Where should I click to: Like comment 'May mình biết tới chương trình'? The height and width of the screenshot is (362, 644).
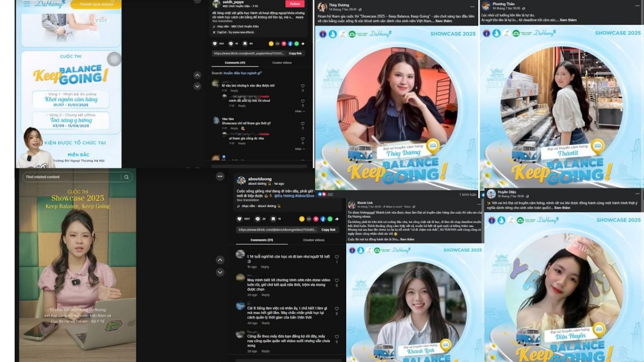click(337, 281)
